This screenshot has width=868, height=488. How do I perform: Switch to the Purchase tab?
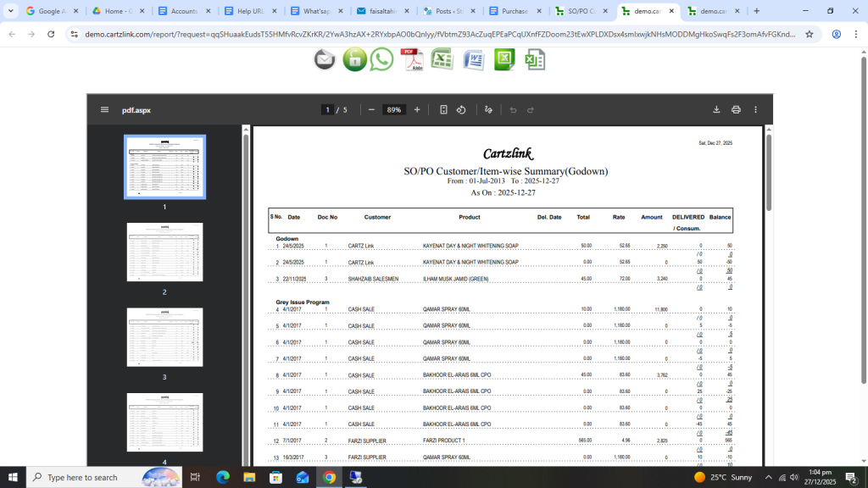[x=515, y=11]
